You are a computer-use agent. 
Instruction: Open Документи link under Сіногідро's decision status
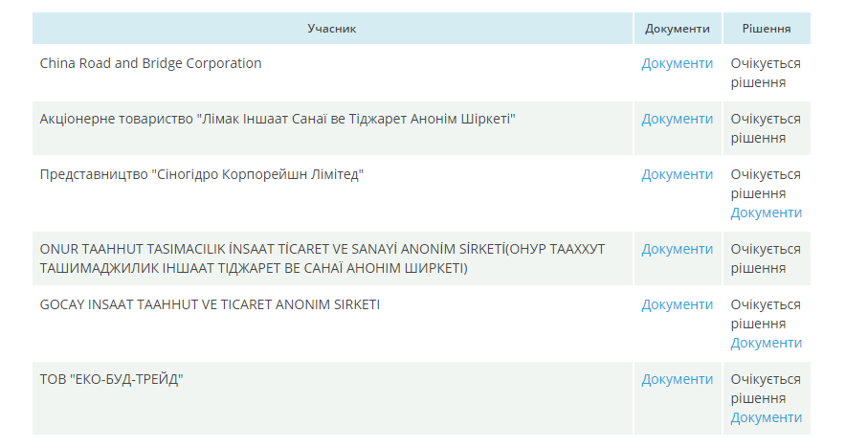click(x=766, y=213)
